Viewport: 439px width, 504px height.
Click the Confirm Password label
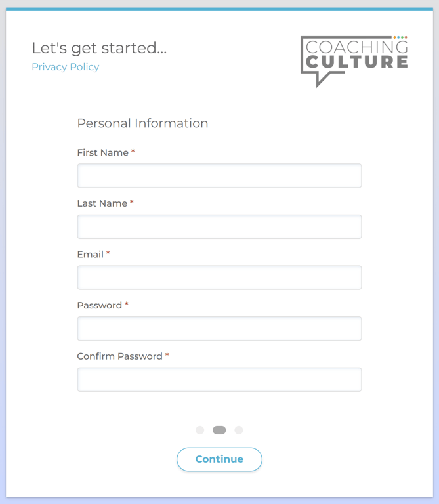119,356
